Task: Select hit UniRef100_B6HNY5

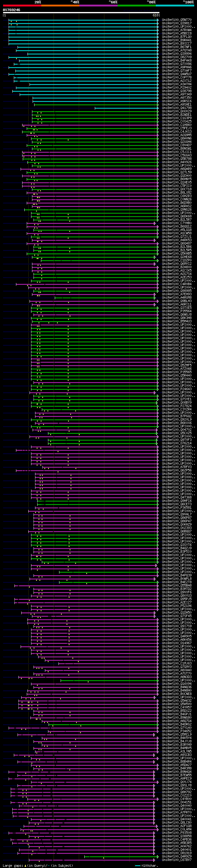Action: [177, 179]
